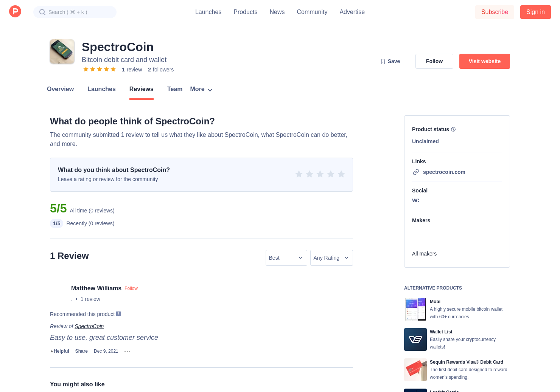560x392 pixels.
Task: Upvote the review as Helpful
Action: [59, 351]
